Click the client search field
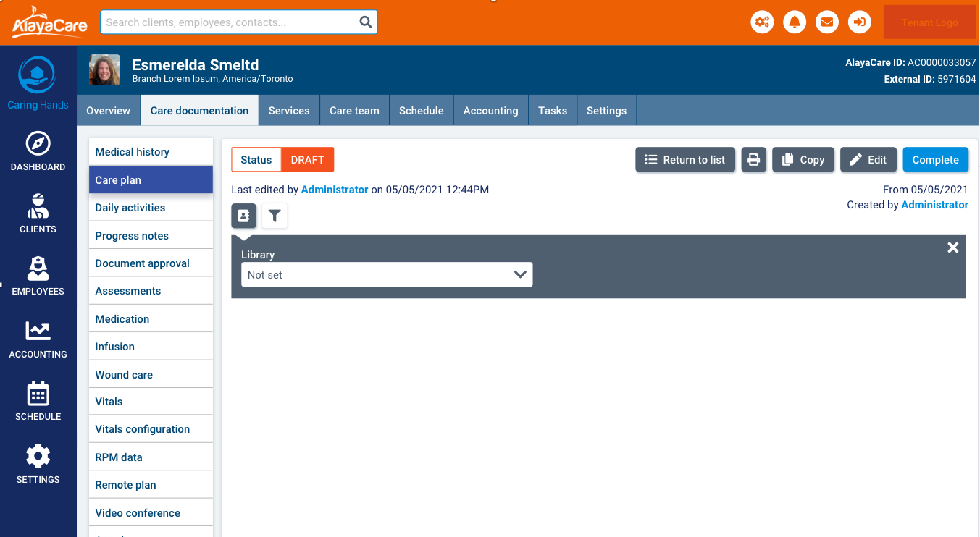Image resolution: width=980 pixels, height=537 pixels. pyautogui.click(x=230, y=22)
